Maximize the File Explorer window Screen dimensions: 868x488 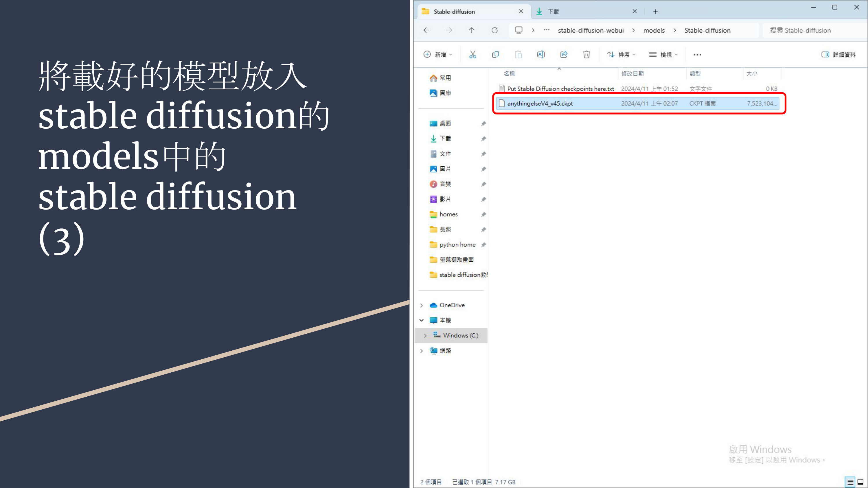[835, 7]
